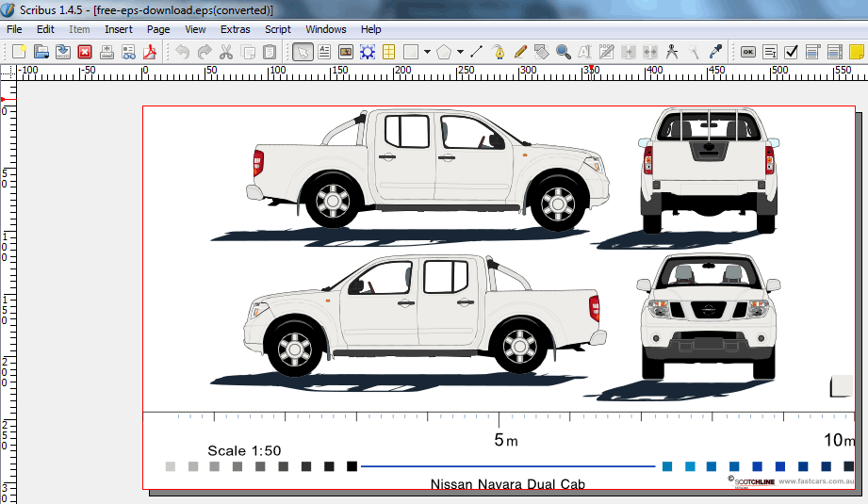Select the top side-view truck drawing
868x504 pixels.
[428, 169]
